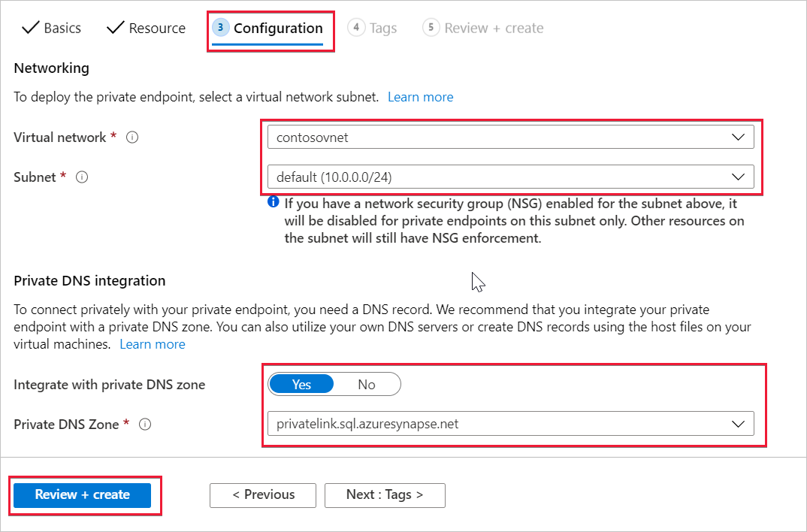The image size is (807, 532).
Task: Open the Virtual network dropdown showing contosovnet
Action: coord(510,137)
